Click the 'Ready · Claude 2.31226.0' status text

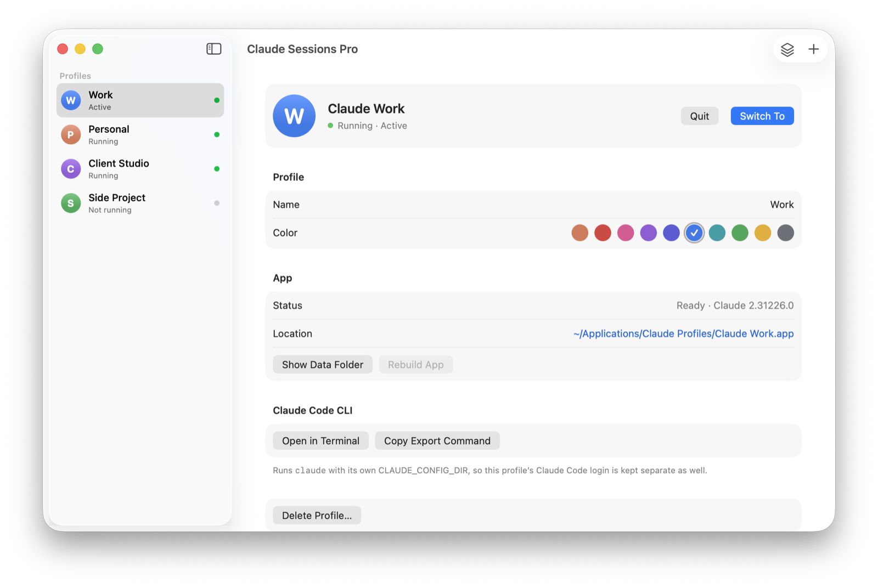click(x=735, y=306)
